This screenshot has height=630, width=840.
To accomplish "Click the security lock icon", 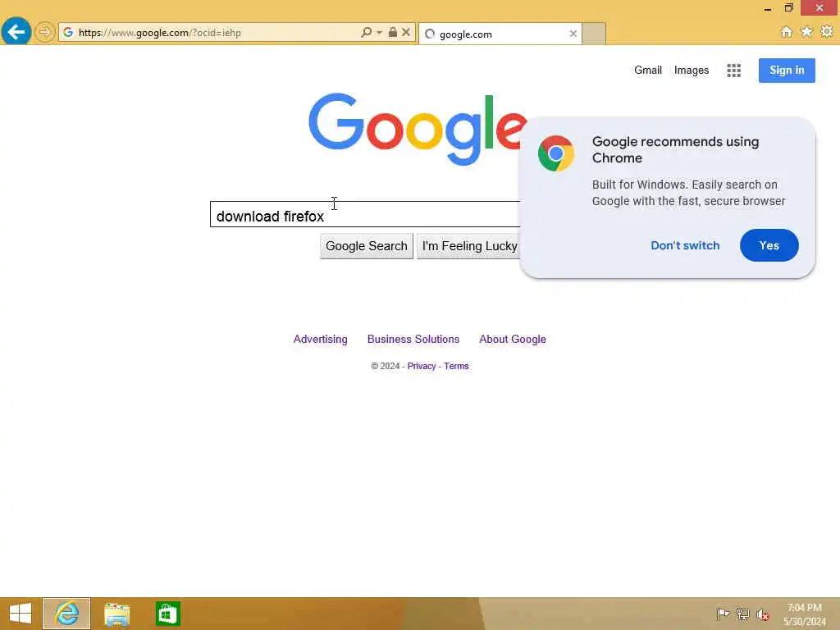I will (393, 32).
